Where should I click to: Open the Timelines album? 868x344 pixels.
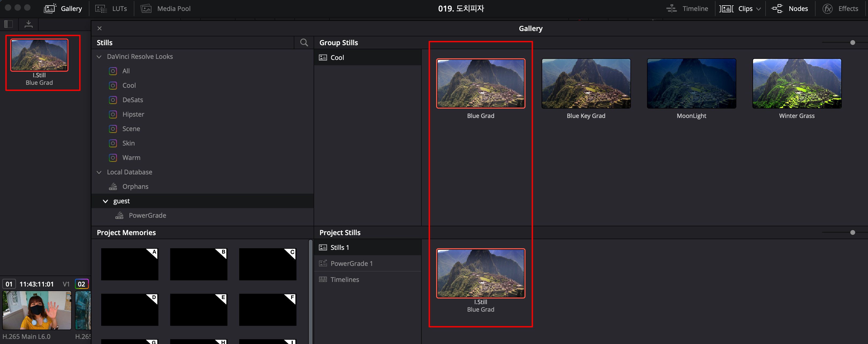tap(344, 280)
